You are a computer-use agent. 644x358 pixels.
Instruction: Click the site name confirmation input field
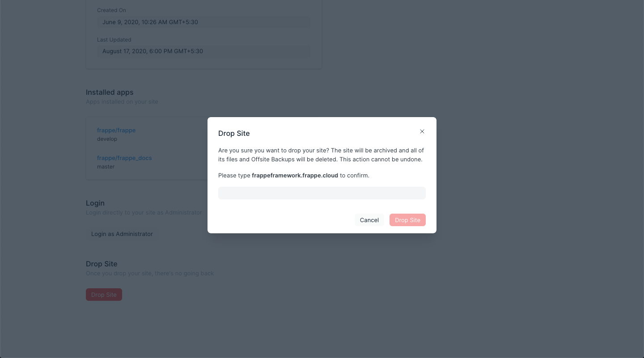click(322, 193)
